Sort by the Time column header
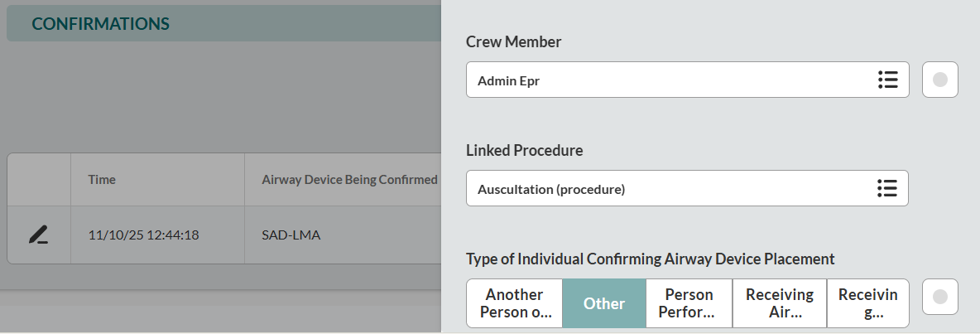 (x=103, y=179)
